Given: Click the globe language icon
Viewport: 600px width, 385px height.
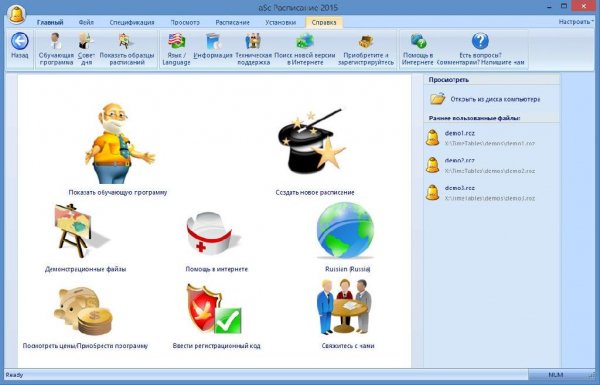Looking at the screenshot, I should [x=346, y=230].
